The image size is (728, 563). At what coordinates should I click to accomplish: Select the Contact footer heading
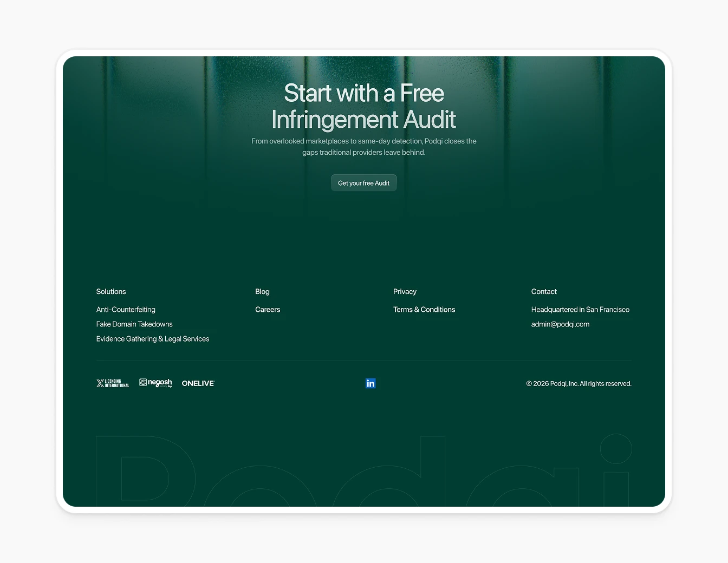[544, 291]
